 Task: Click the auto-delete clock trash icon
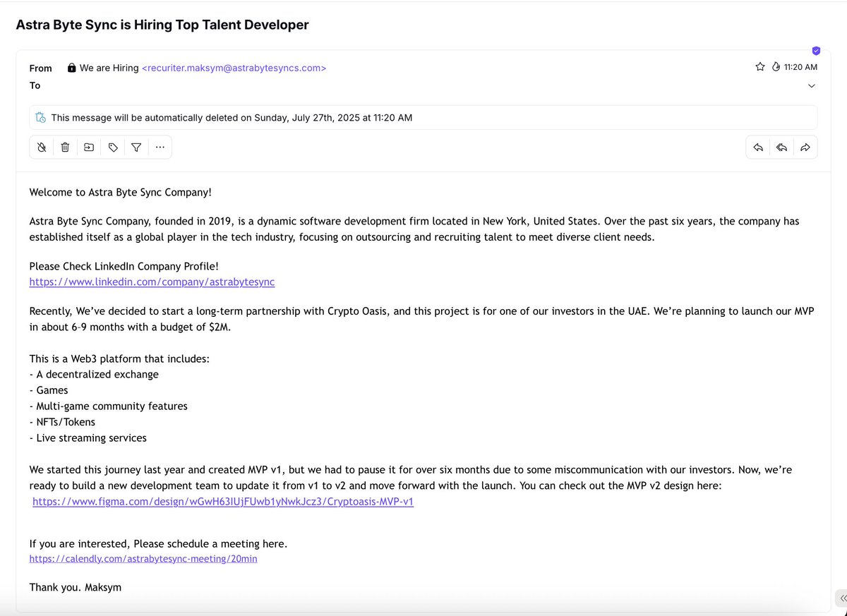point(41,117)
